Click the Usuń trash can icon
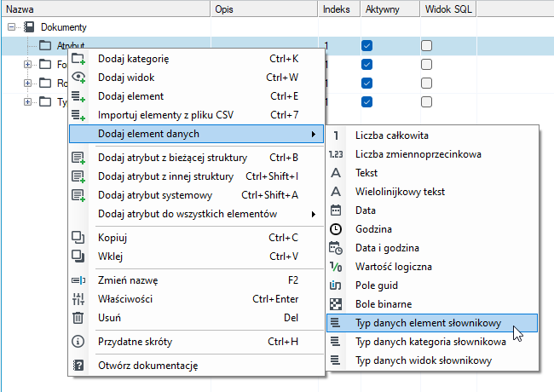 tap(78, 318)
